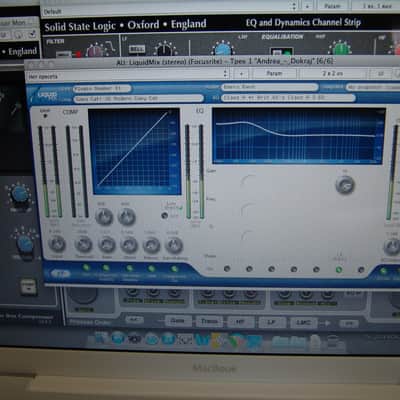The width and height of the screenshot is (400, 400).
Task: Click the LiquidMix logo at bottom-left
Action: click(x=61, y=274)
